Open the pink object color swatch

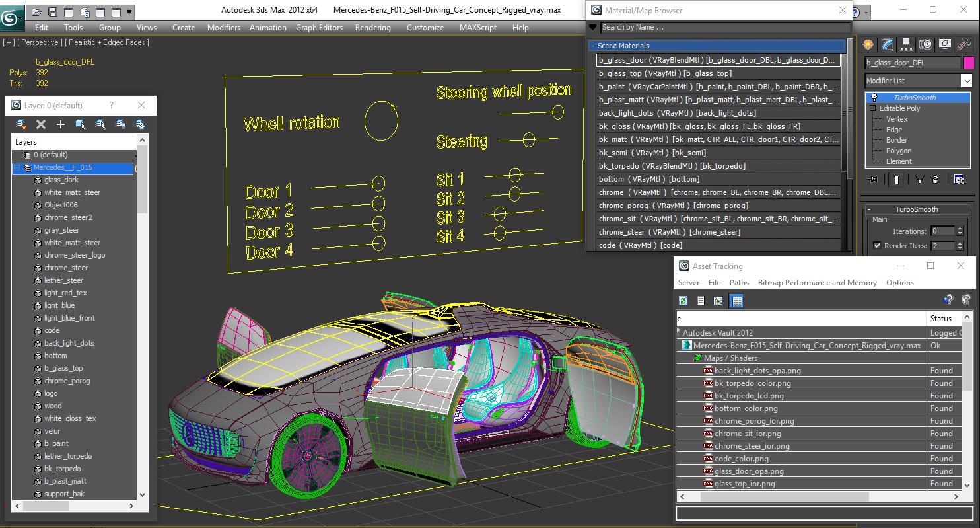click(x=969, y=63)
